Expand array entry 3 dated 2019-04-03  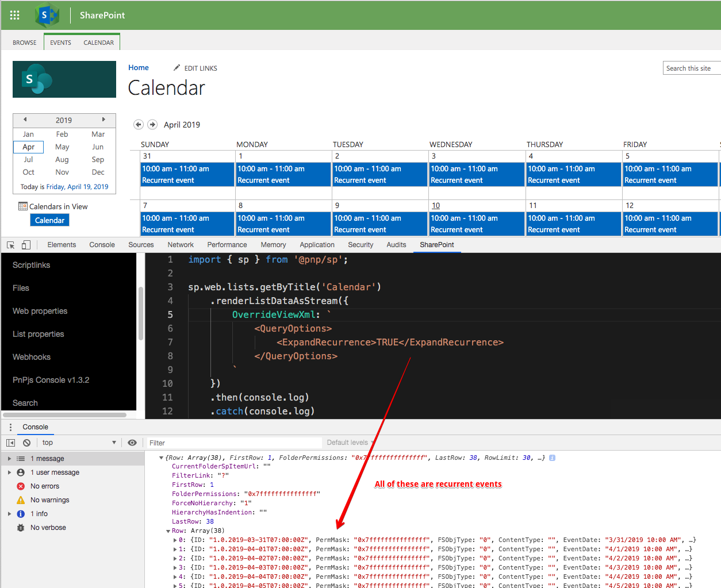coord(175,568)
